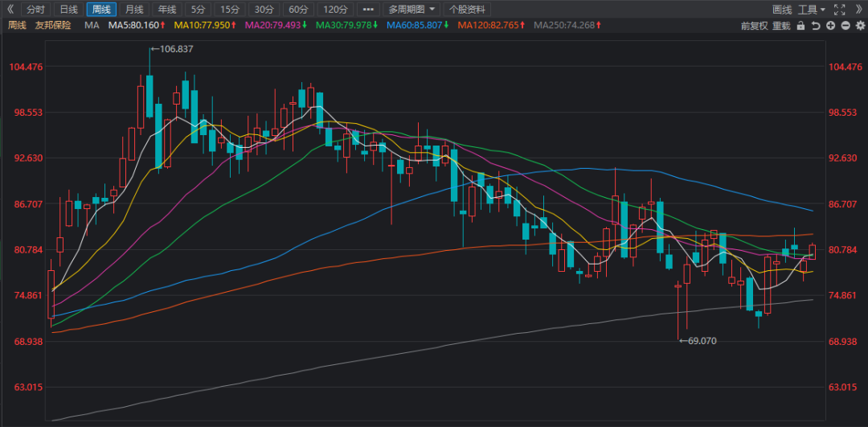Viewport: 868px width, 427px height.
Task: Switch to 日线 daily period
Action: (x=69, y=10)
